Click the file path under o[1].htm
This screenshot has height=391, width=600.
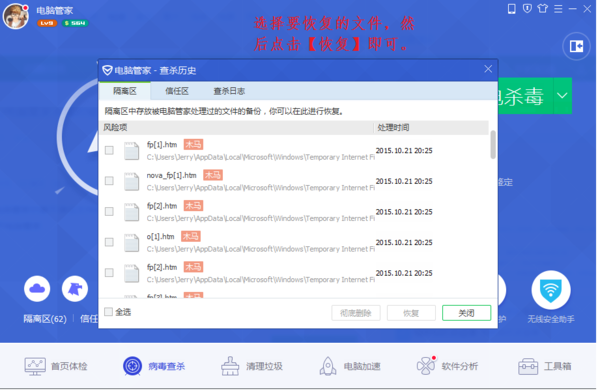coord(261,249)
